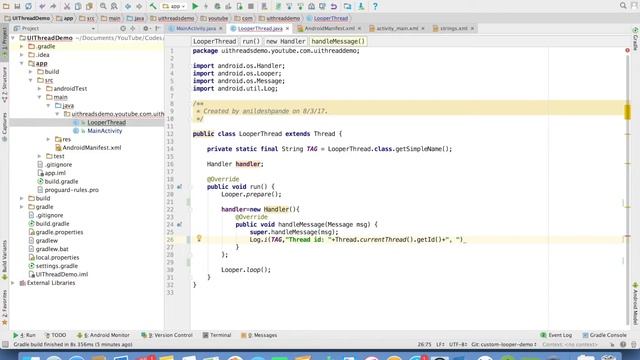Switch to MainActivity.java tab
Image resolution: width=640 pixels, height=360 pixels.
(196, 29)
